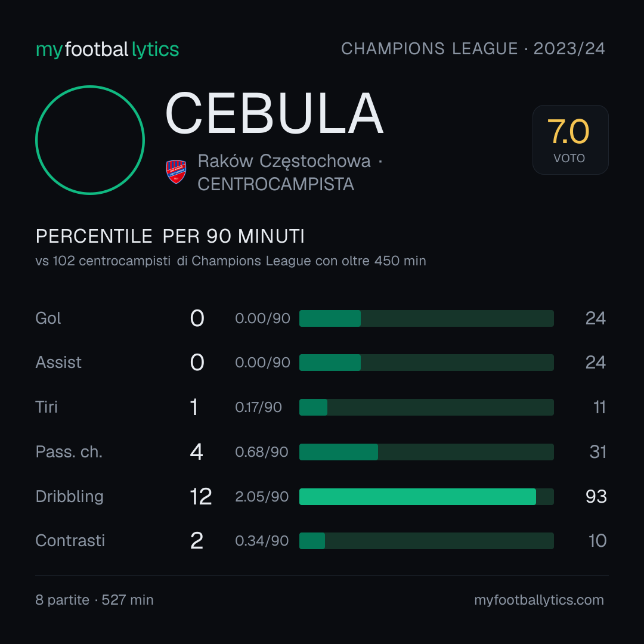The image size is (644, 644).
Task: Select the Assist stat row label
Action: 58,363
